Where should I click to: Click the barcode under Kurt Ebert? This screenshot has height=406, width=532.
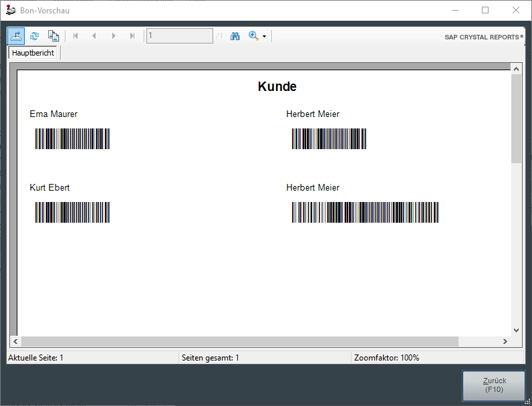[x=72, y=212]
